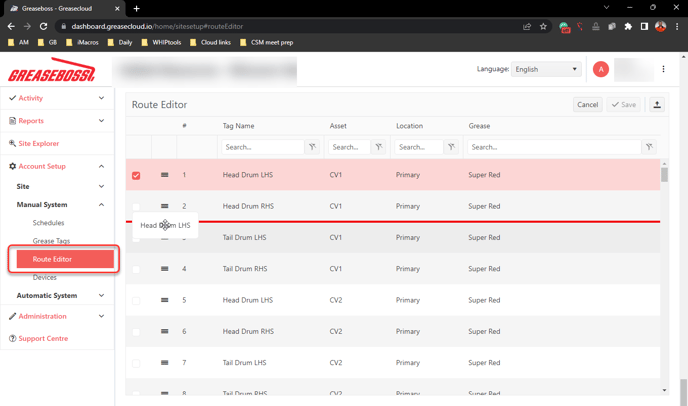Click the upload icon next to Save

[657, 105]
